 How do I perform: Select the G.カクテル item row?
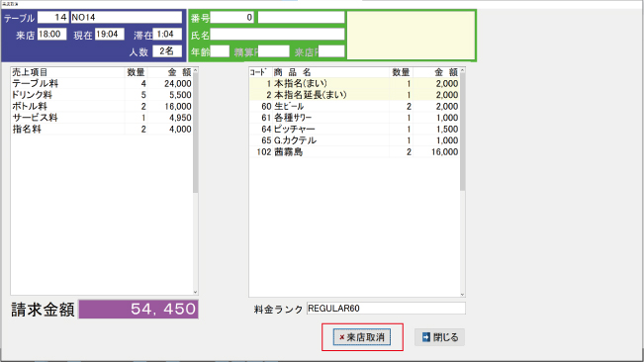click(x=354, y=140)
